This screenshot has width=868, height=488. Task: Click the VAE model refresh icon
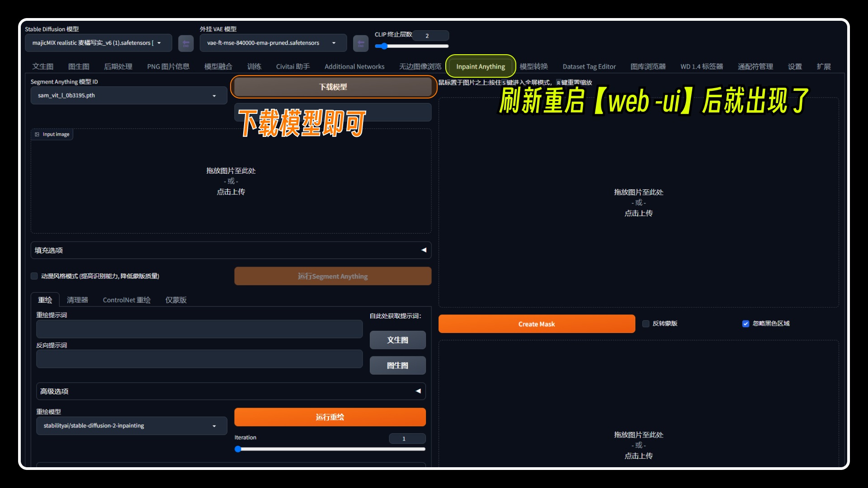[x=359, y=42]
